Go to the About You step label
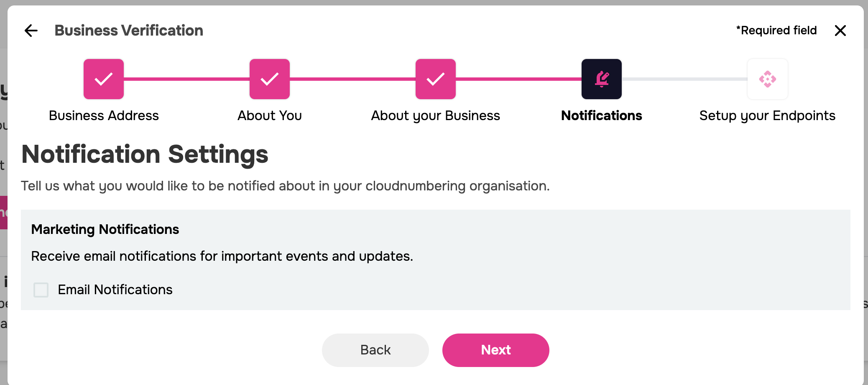Screen dimensions: 868x385 [x=270, y=116]
